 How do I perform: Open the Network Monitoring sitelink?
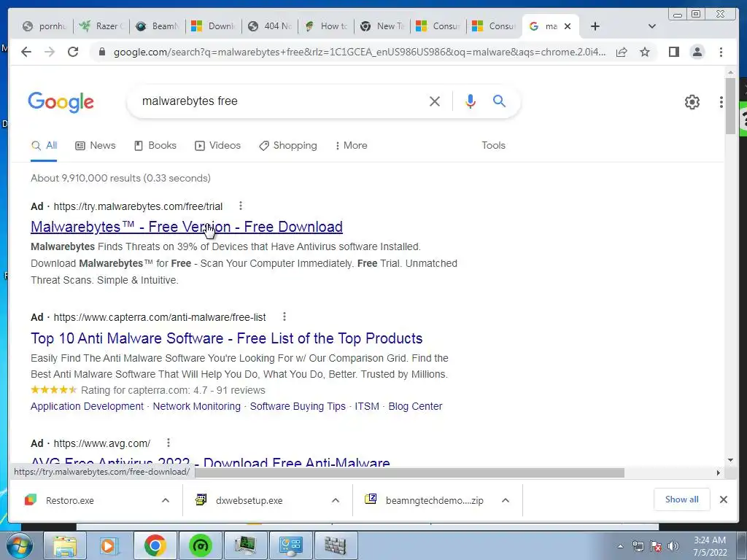(196, 406)
